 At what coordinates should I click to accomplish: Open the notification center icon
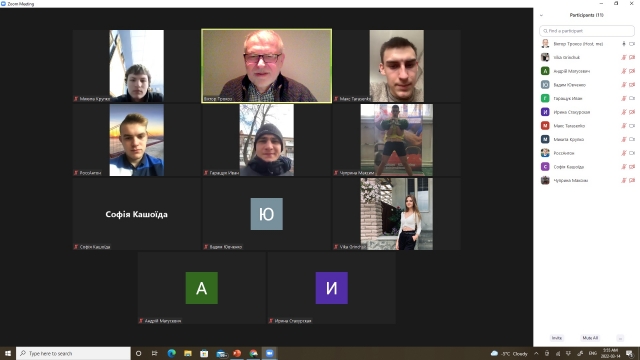click(630, 353)
